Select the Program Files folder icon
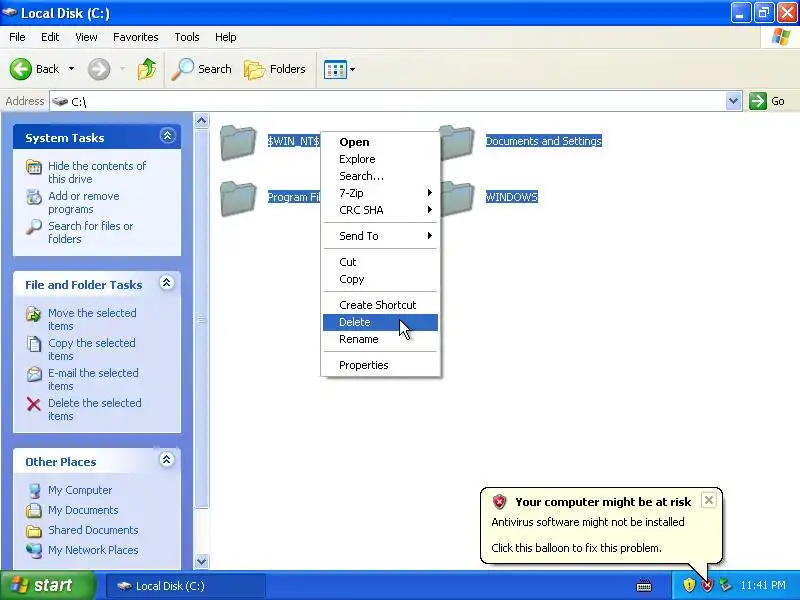 pos(238,198)
